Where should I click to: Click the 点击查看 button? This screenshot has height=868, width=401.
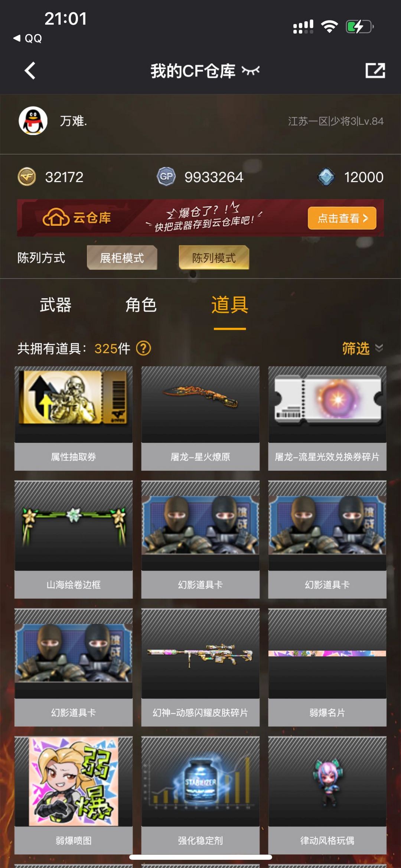(x=342, y=218)
